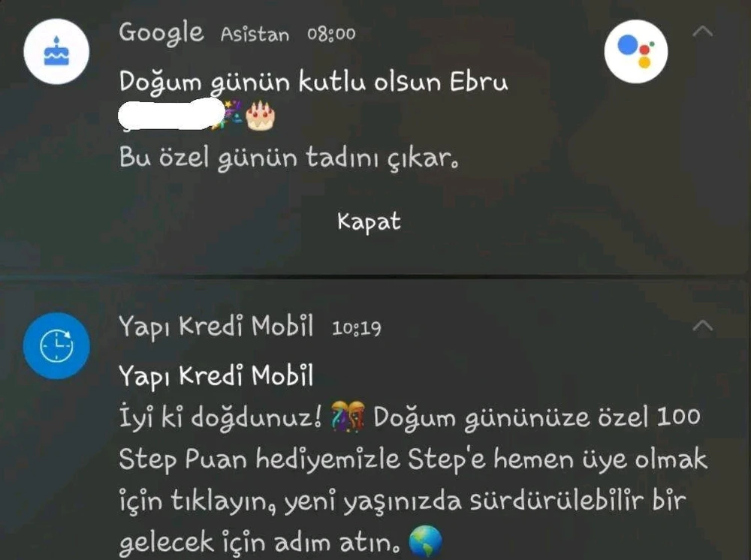Viewport: 751px width, 560px height.
Task: Tap the Google Assistant logo
Action: click(636, 51)
